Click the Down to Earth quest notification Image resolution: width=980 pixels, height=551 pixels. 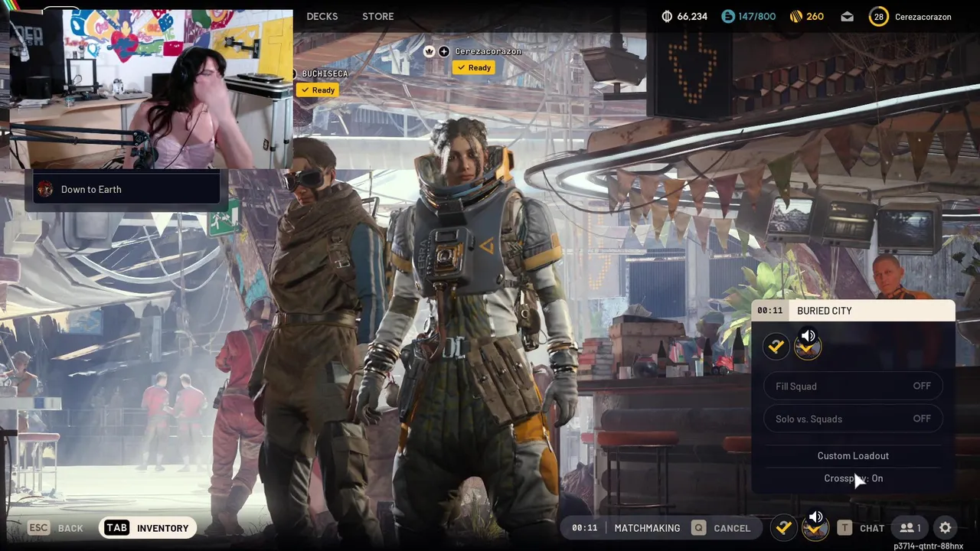126,189
